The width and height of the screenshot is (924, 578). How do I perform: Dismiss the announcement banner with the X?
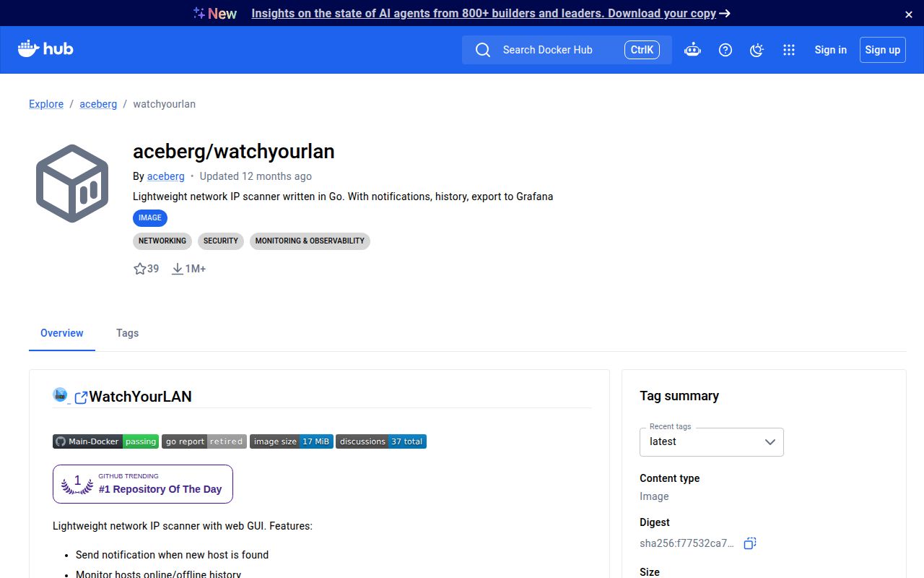(x=909, y=14)
